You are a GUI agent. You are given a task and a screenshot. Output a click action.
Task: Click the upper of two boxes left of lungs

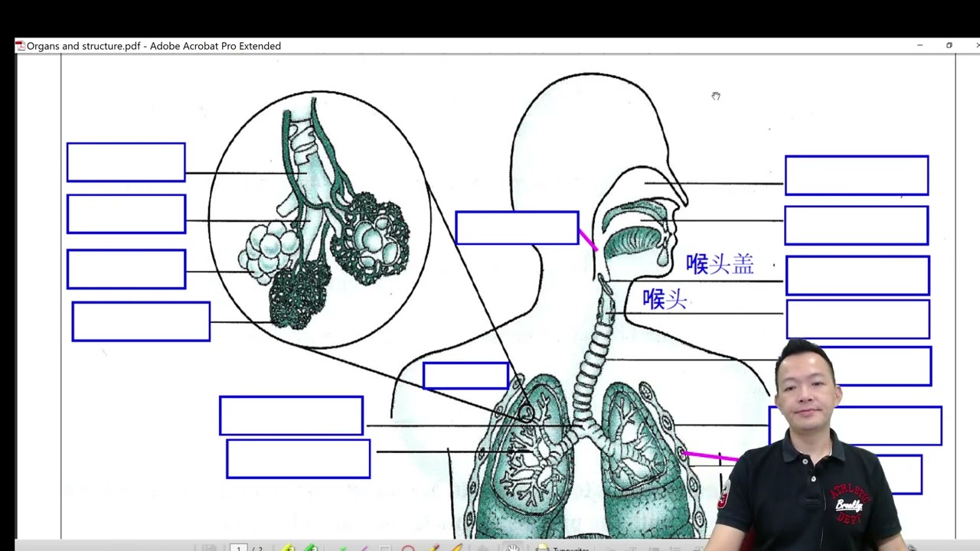[291, 416]
